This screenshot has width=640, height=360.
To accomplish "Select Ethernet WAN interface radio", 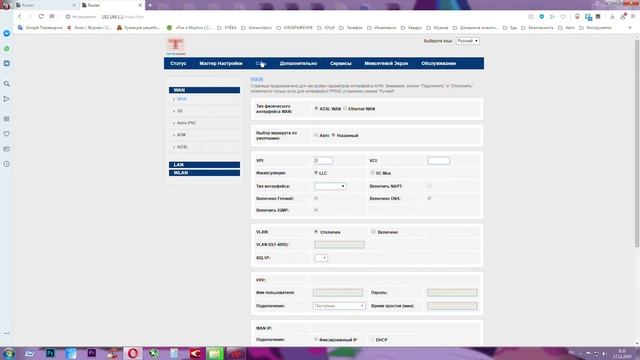I will (345, 109).
